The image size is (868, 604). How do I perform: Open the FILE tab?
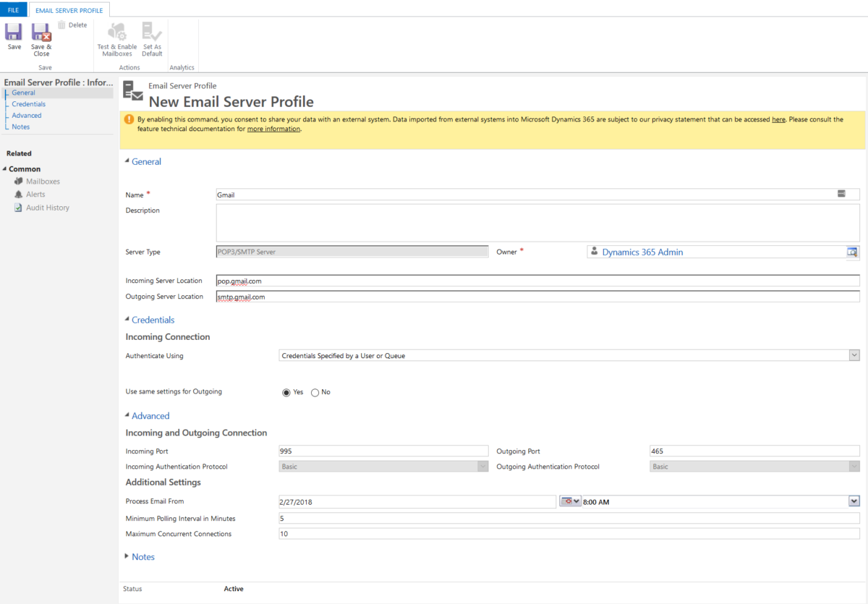click(x=13, y=10)
